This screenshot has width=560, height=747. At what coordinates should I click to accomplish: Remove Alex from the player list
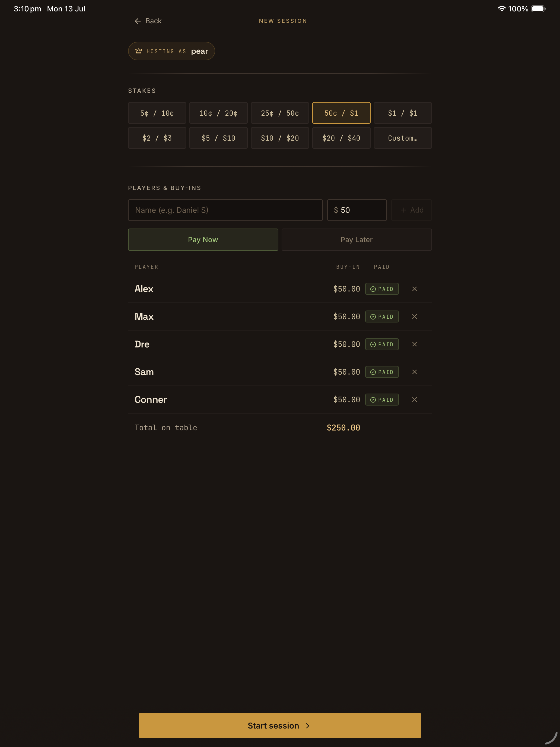tap(415, 289)
